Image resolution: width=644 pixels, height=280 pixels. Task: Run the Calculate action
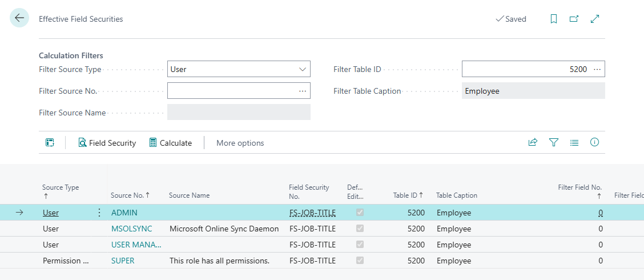coord(171,143)
